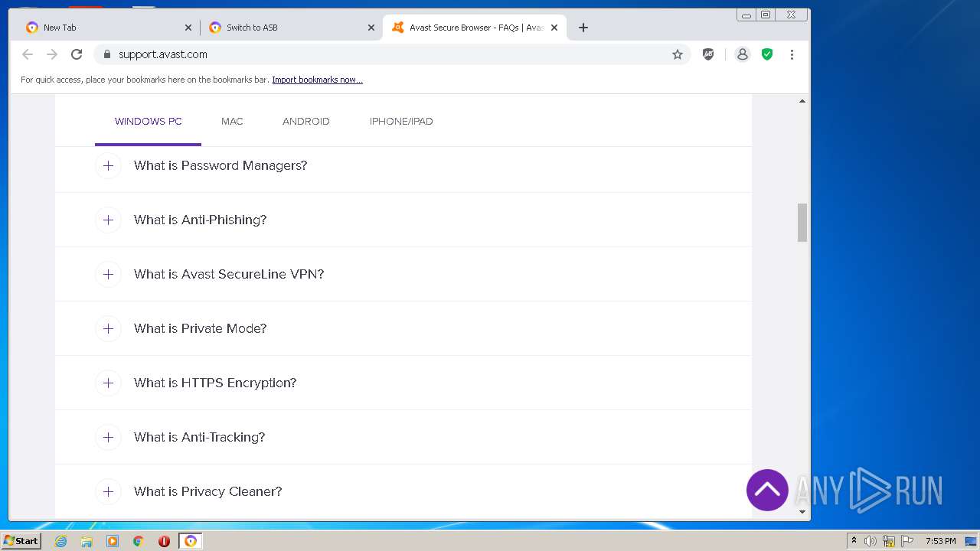The image size is (980, 551).
Task: Open the browser three-dot menu
Action: (792, 54)
